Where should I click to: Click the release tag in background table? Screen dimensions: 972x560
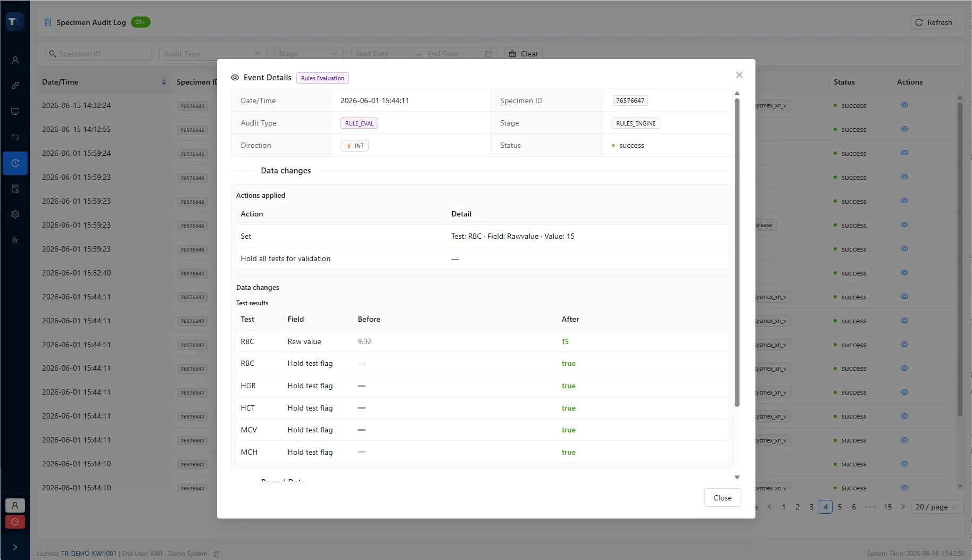[x=766, y=225]
